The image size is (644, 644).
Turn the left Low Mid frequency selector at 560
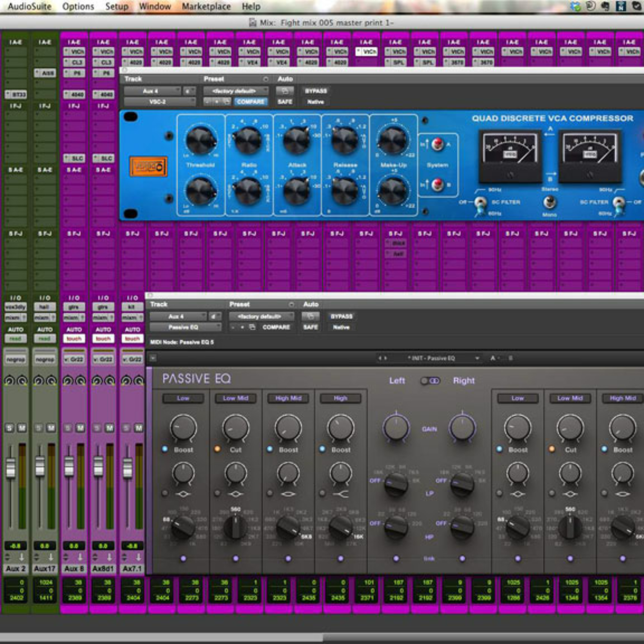[235, 528]
